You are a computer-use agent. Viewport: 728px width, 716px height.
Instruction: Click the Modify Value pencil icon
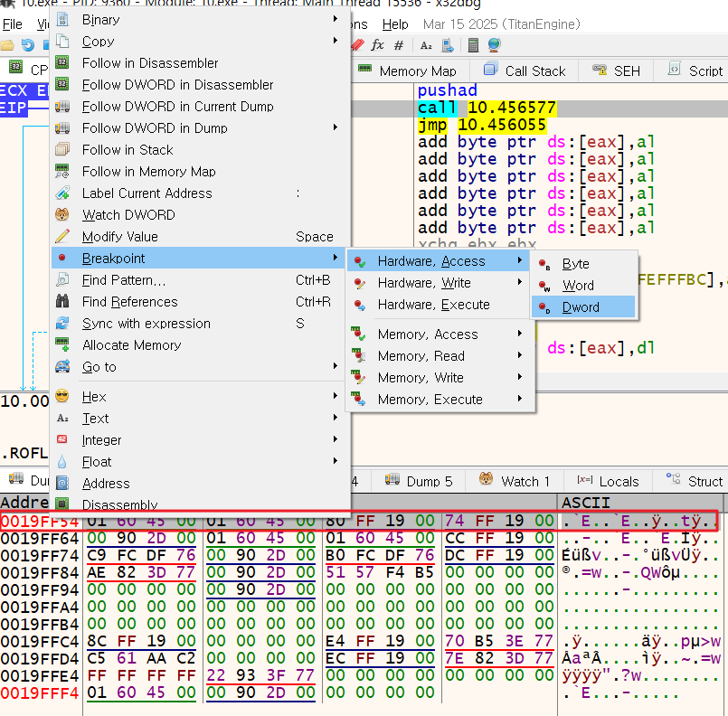tap(62, 236)
